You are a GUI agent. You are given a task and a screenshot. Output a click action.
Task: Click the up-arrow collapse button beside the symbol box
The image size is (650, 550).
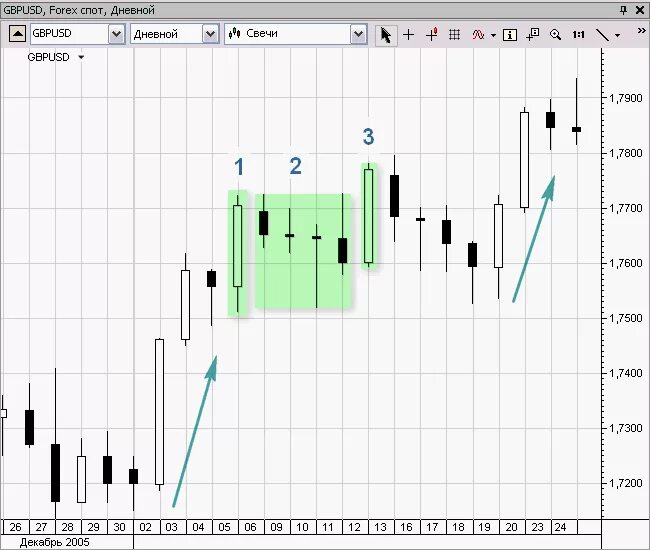(x=17, y=34)
